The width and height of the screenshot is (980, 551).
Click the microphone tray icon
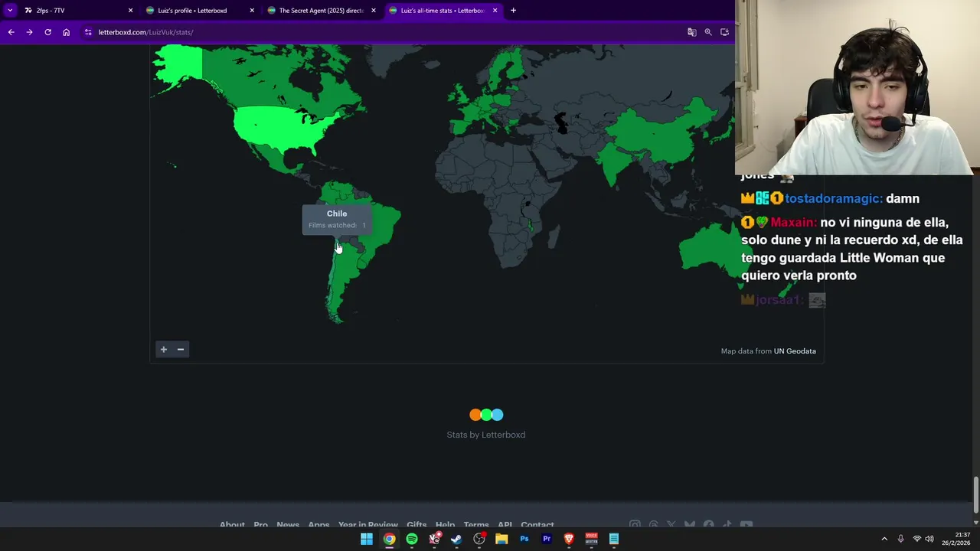point(900,539)
